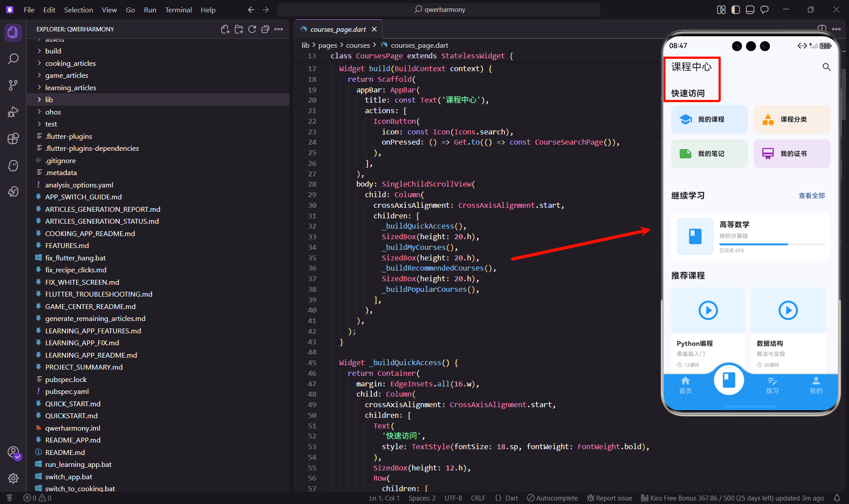Refresh the explorer file tree

252,29
